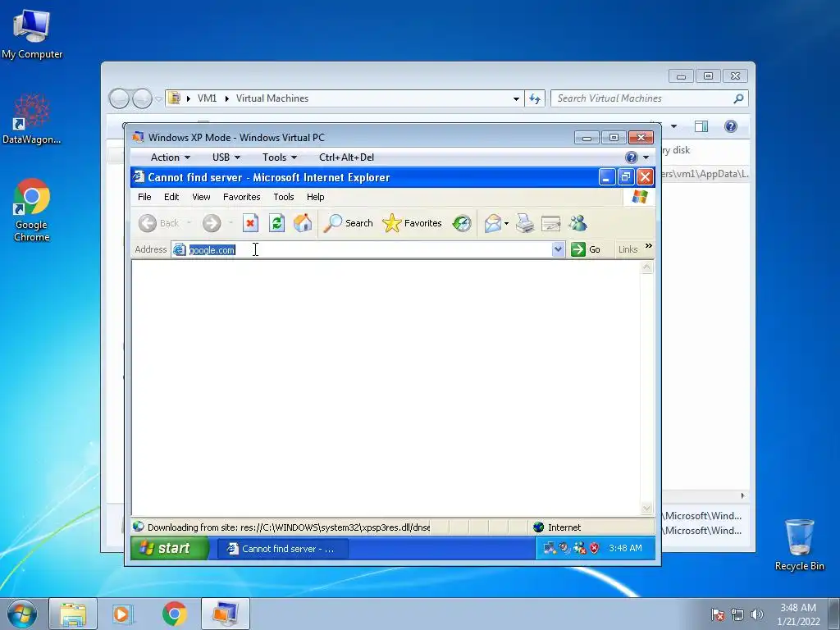
Task: Click the Explorer window help icon
Action: coord(731,126)
